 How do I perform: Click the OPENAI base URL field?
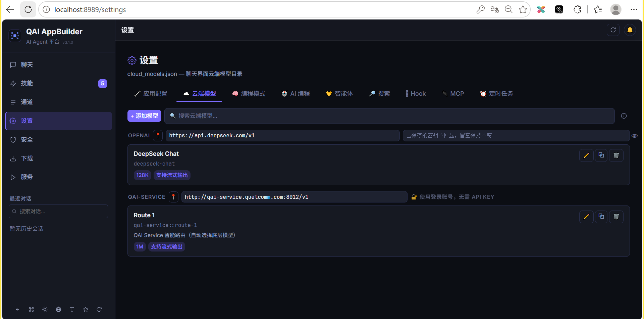282,136
